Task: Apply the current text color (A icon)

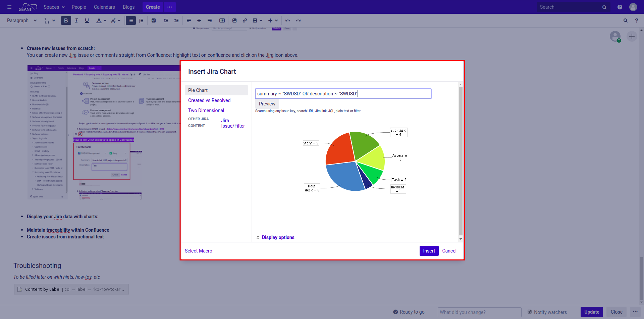Action: point(99,20)
